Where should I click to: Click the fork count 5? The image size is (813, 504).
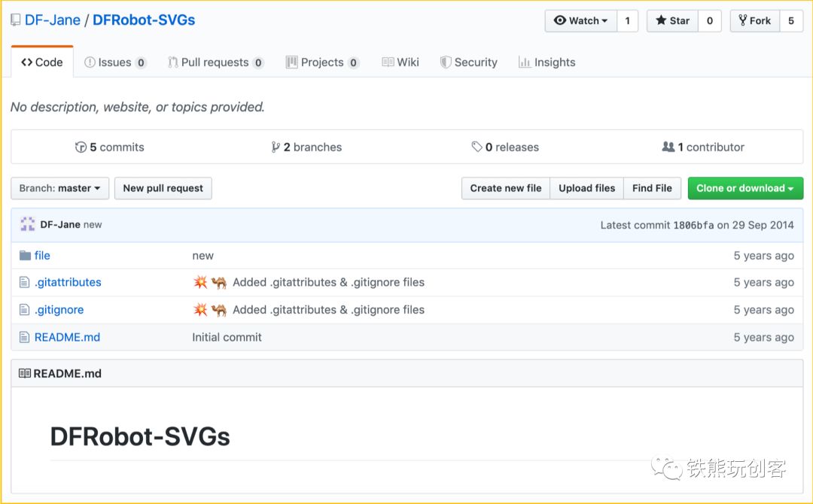tap(791, 21)
